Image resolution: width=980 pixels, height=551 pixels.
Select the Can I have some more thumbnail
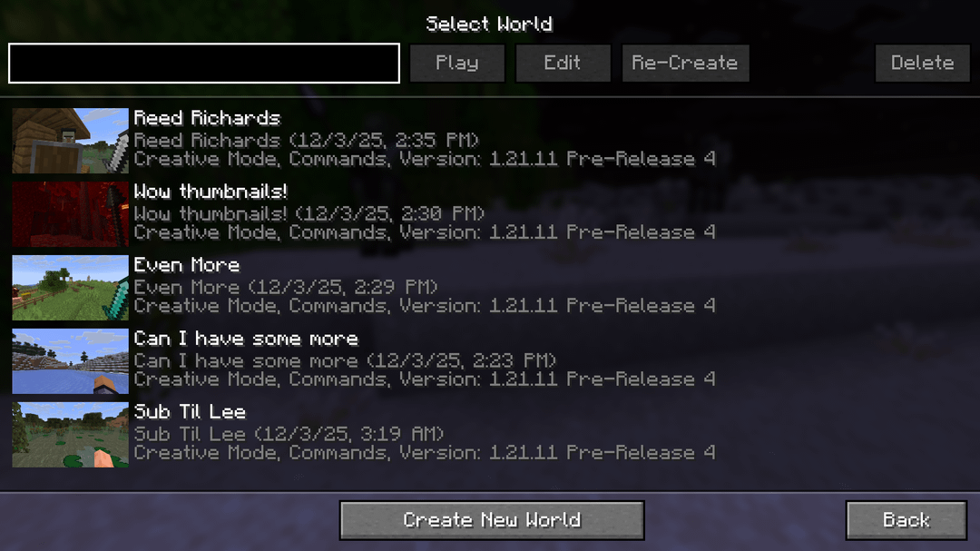[x=70, y=361]
